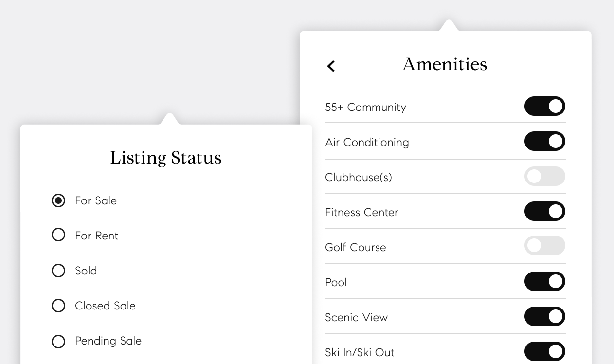Click the Scenic View label text
This screenshot has height=364, width=614.
click(356, 317)
